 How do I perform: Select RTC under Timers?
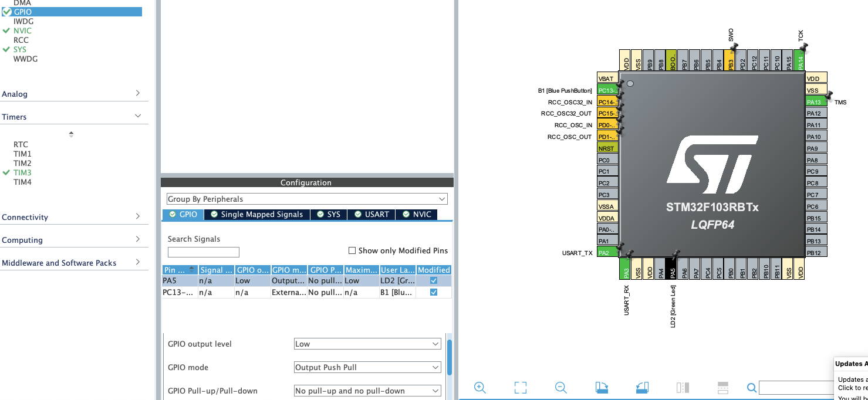(x=21, y=144)
